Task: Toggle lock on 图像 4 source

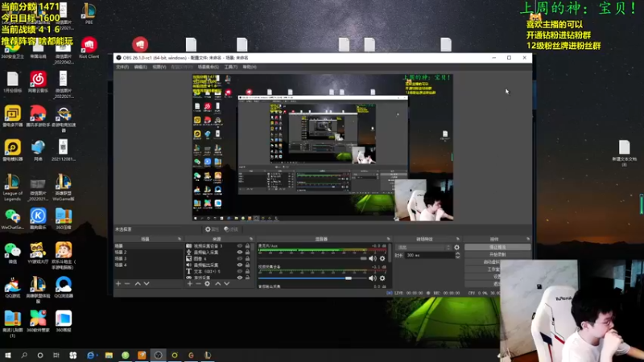Action: [247, 258]
